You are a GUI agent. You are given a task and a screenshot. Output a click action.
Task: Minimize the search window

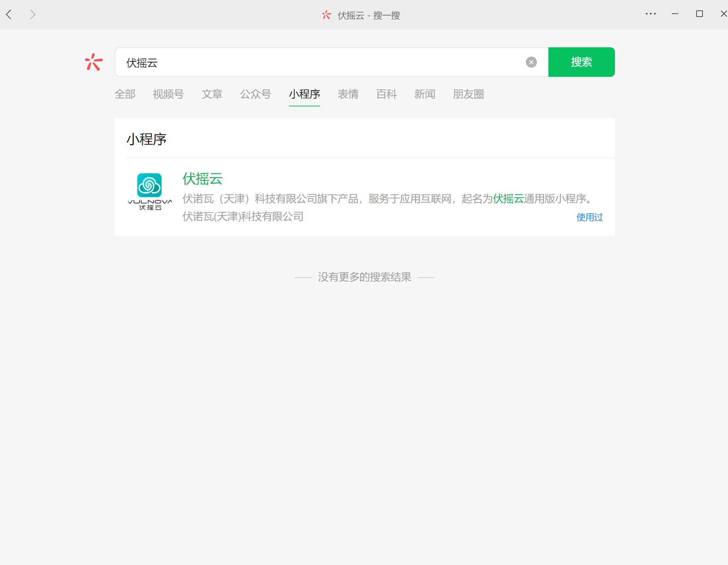tap(675, 14)
